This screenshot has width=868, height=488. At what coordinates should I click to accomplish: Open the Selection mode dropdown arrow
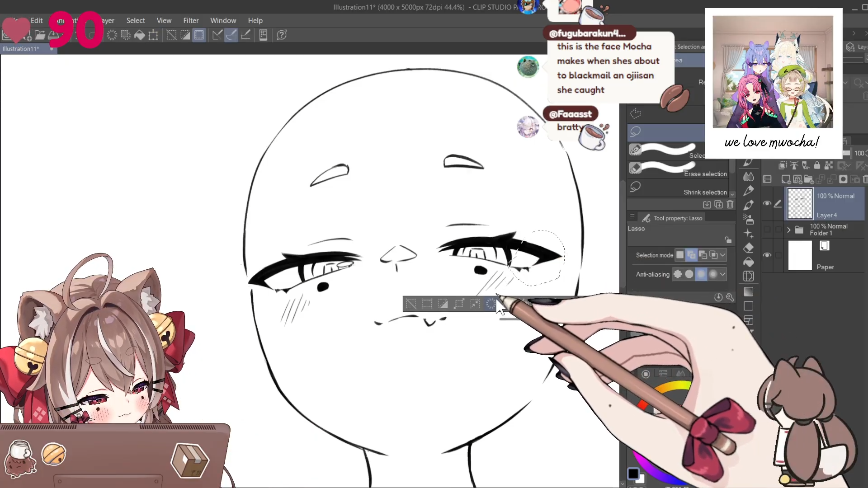[x=723, y=255]
